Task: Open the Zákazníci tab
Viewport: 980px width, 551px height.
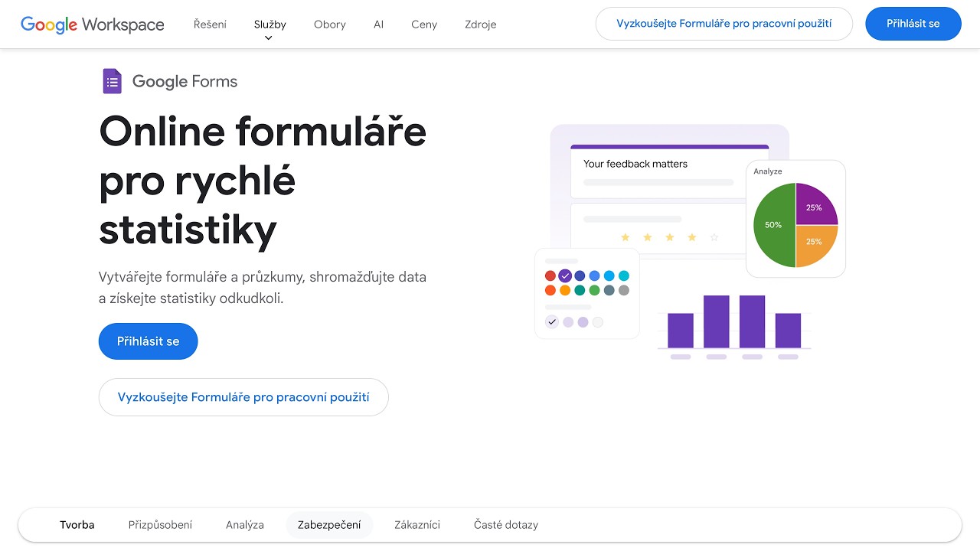Action: click(417, 525)
